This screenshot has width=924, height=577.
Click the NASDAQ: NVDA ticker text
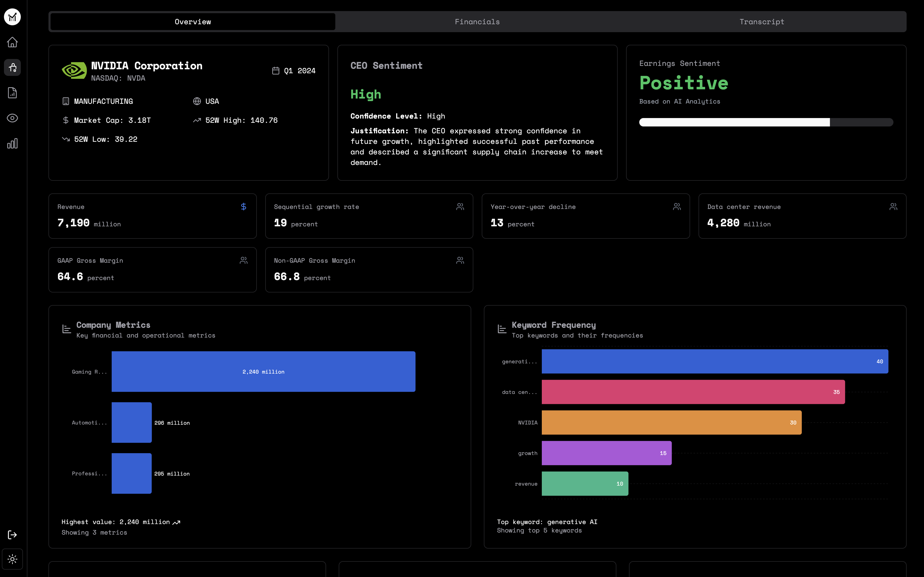[x=118, y=78]
